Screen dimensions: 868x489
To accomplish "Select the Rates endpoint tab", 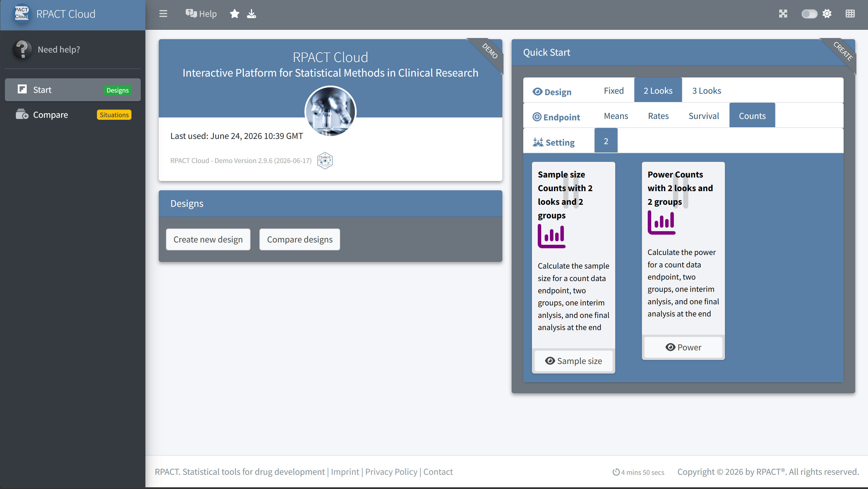I will (658, 116).
